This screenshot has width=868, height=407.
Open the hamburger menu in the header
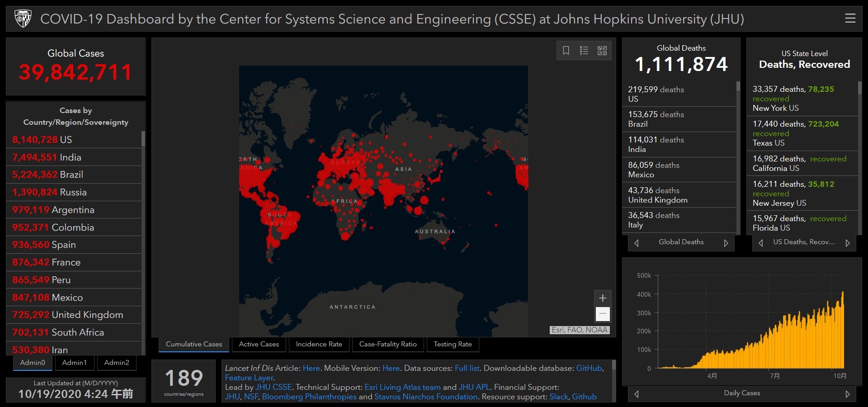coord(850,19)
